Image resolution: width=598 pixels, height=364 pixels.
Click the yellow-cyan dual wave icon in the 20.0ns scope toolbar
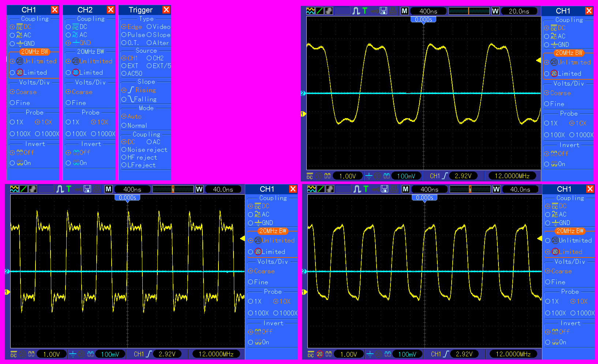tap(310, 11)
